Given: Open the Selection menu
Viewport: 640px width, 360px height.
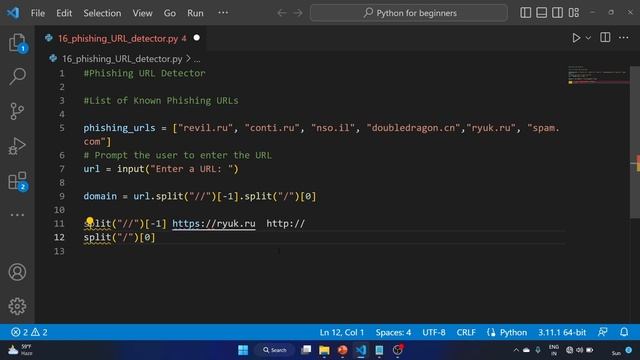Looking at the screenshot, I should [x=102, y=13].
